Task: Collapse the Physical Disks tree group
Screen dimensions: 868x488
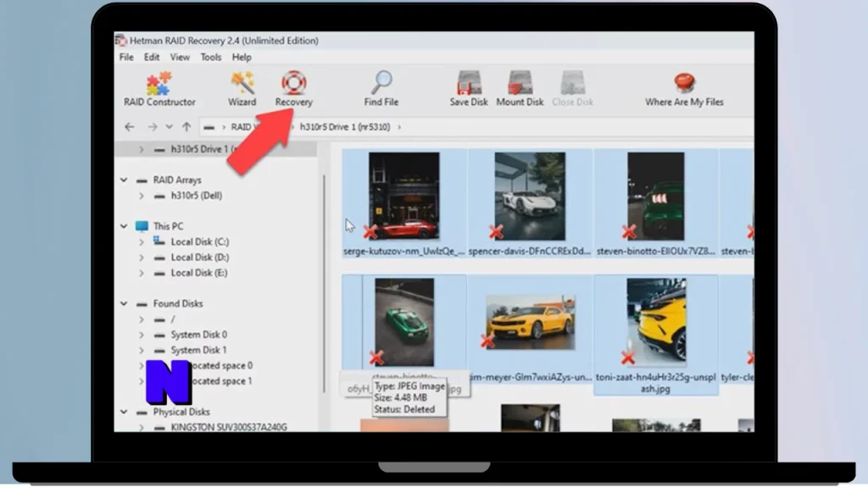Action: point(124,413)
